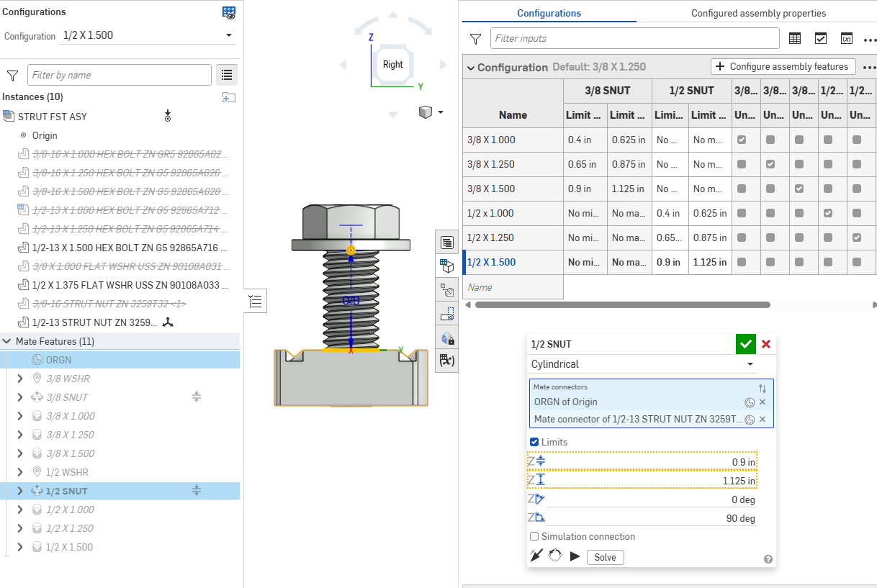Click the add folder icon beside Instances

click(x=229, y=97)
